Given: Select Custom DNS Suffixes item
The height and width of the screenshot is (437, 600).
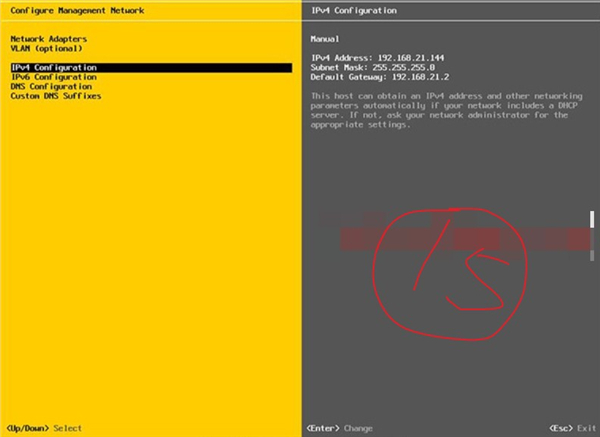Looking at the screenshot, I should tap(56, 96).
